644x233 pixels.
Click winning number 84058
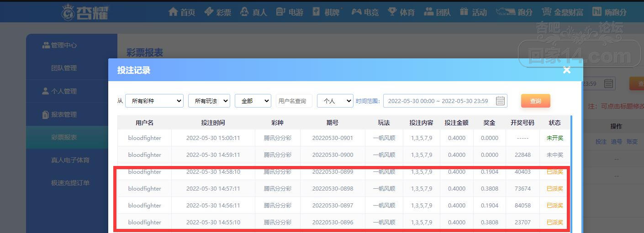pos(523,205)
